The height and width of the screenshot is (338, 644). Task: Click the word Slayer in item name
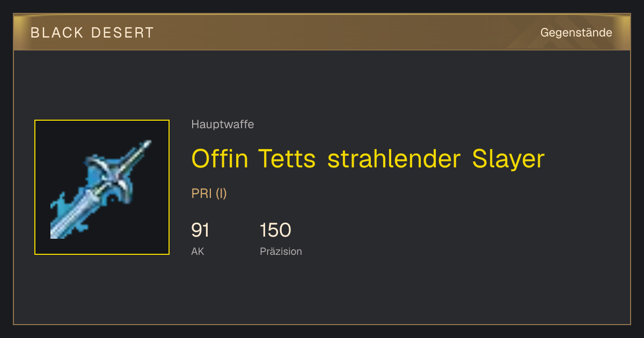tap(509, 159)
